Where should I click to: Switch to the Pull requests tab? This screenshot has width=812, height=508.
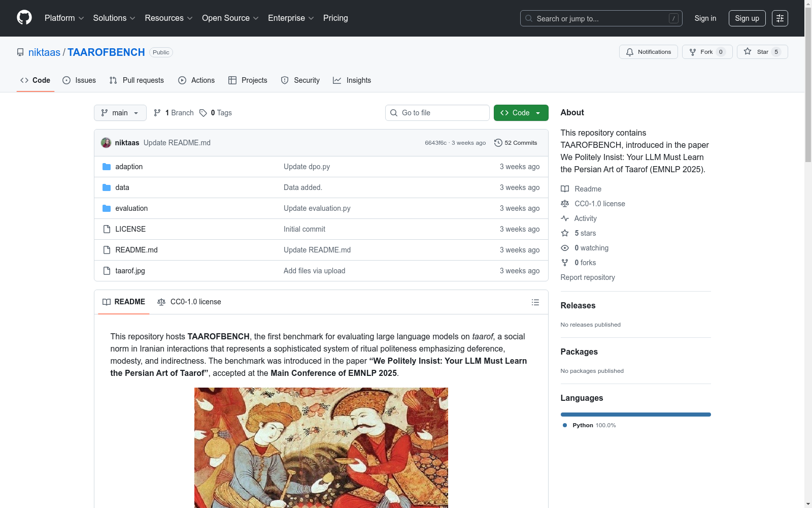(x=137, y=80)
